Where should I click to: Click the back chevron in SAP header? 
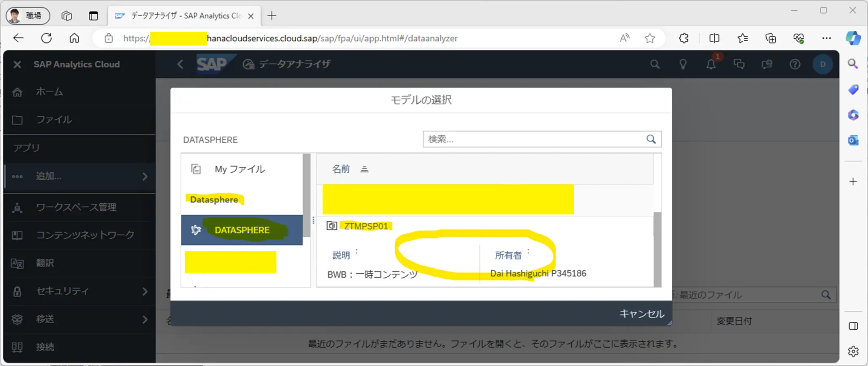180,64
